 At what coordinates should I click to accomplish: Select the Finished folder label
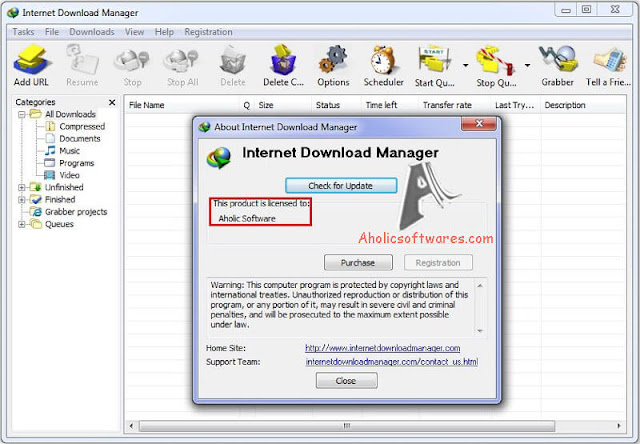tap(60, 200)
